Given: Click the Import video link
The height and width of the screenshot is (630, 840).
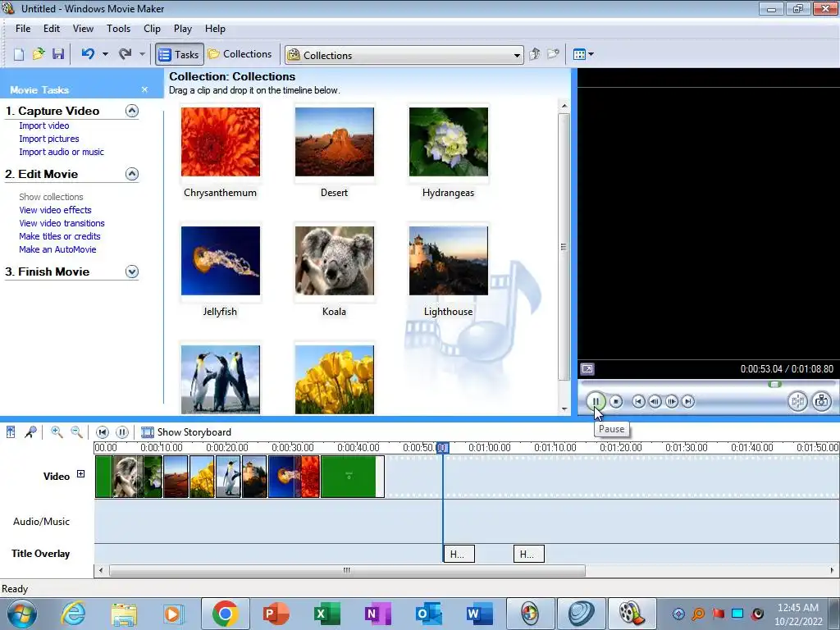Looking at the screenshot, I should [x=44, y=126].
